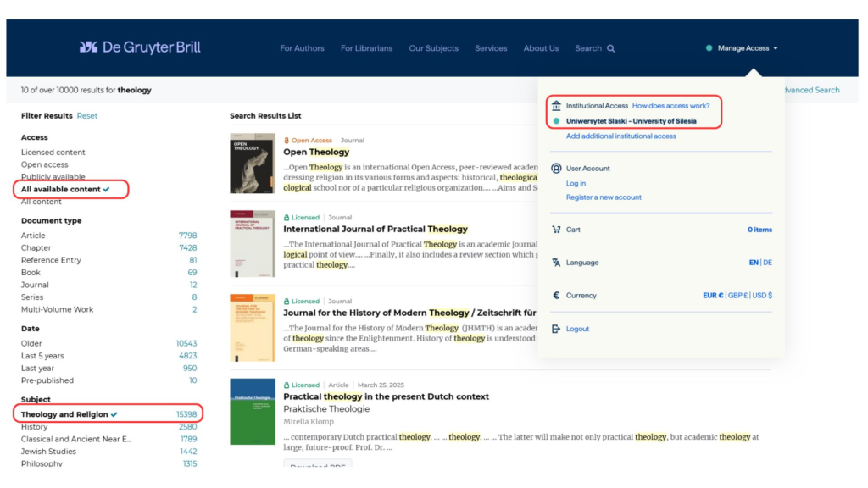
Task: Filter by Licensed content
Action: (x=53, y=152)
